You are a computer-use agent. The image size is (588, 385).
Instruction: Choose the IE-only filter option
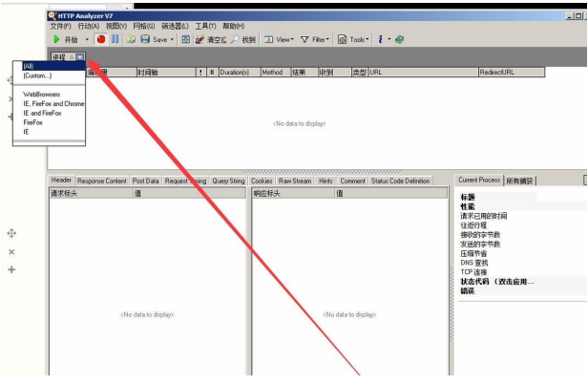(49, 132)
